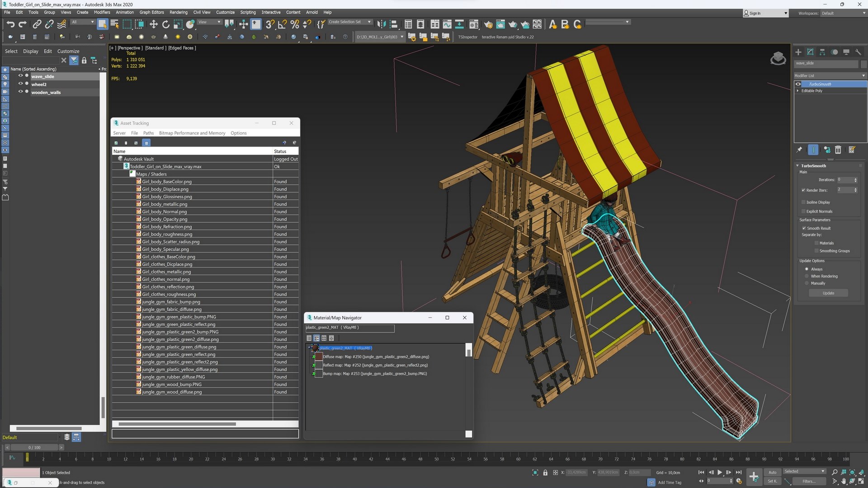Hide wooden_walls using its eye icon
Viewport: 868px width, 488px height.
coord(20,92)
